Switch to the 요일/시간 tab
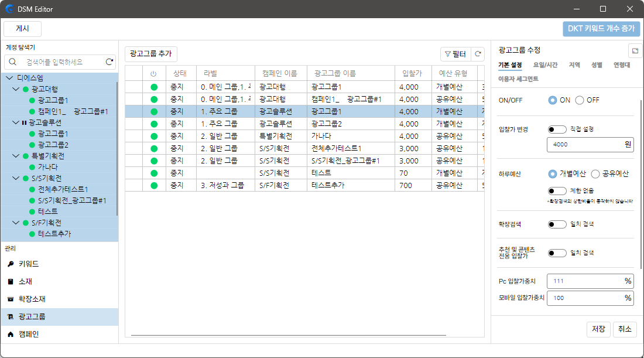The image size is (644, 358). (x=545, y=66)
